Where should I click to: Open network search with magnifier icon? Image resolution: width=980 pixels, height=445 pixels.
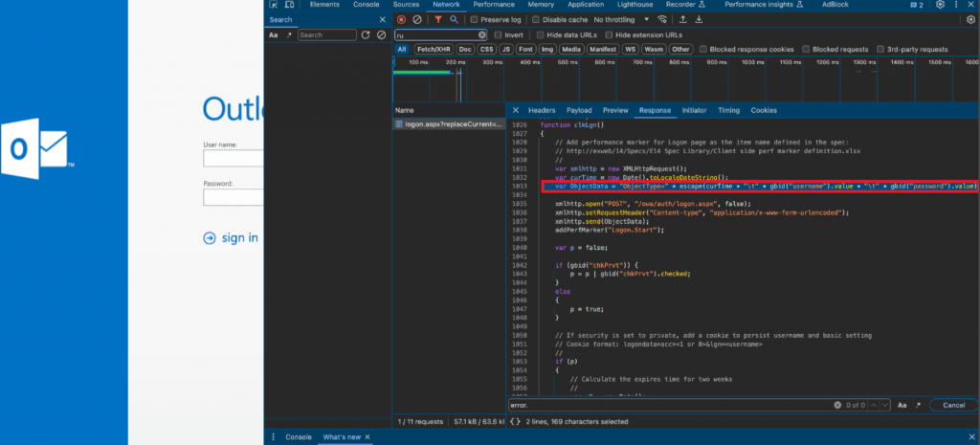pos(453,20)
